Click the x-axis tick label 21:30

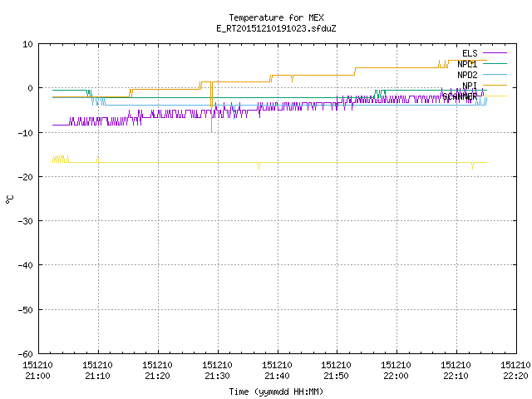tap(217, 376)
